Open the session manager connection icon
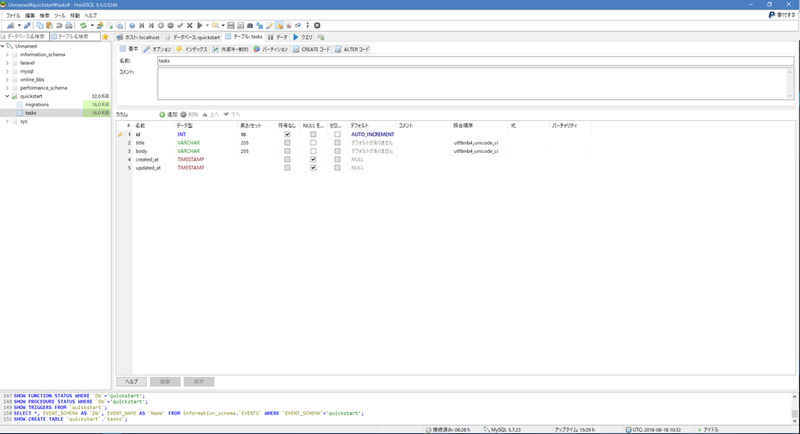 coord(10,25)
